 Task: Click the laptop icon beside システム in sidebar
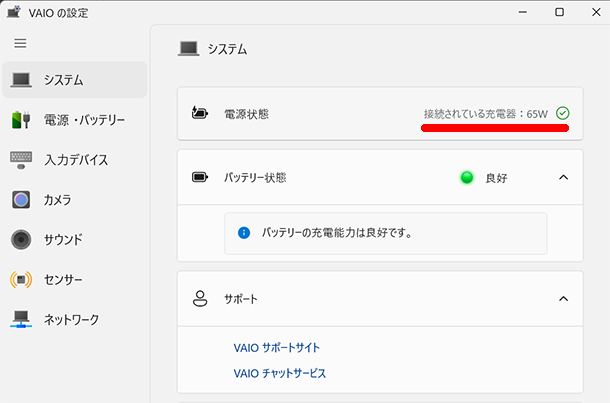(21, 80)
